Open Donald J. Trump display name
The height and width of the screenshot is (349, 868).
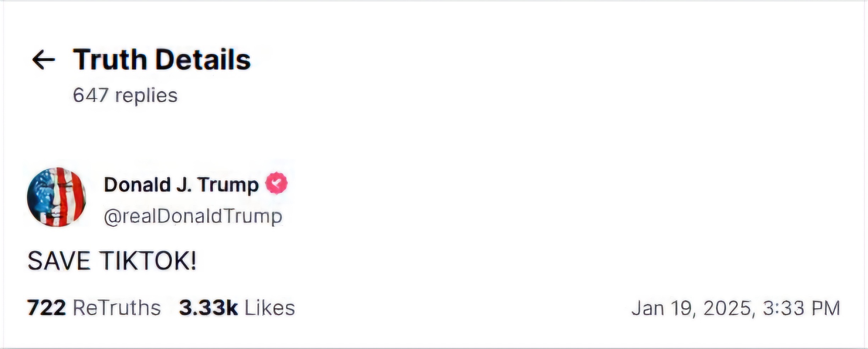tap(181, 185)
